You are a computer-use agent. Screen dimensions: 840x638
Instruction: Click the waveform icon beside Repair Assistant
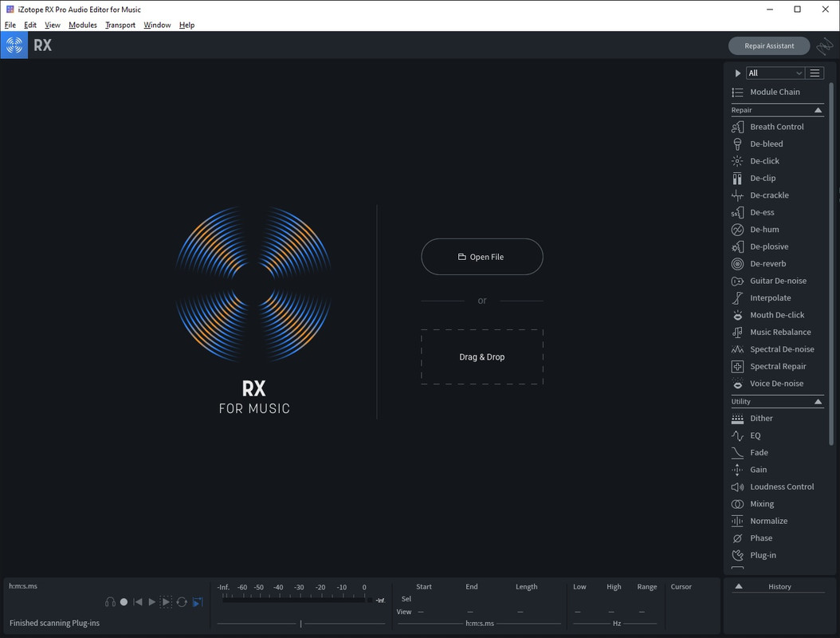(x=824, y=46)
